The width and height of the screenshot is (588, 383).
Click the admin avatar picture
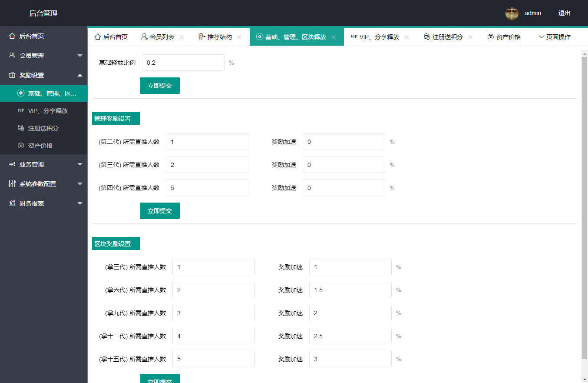tap(512, 13)
